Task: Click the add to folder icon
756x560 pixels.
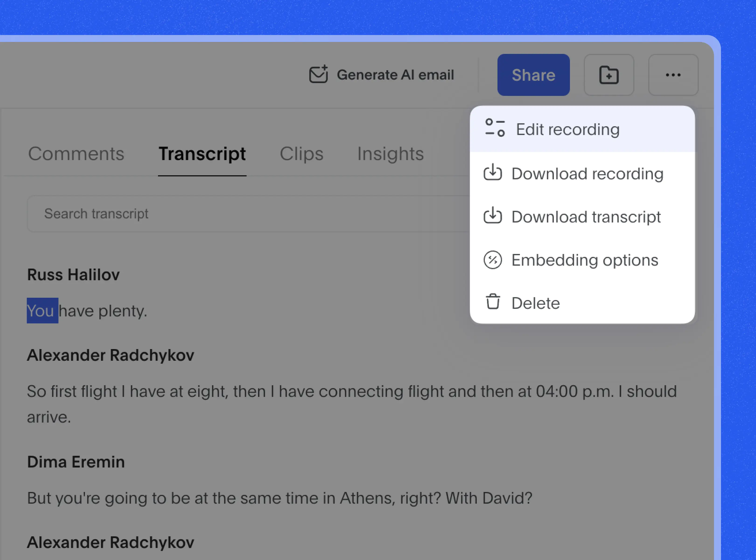Action: 608,75
